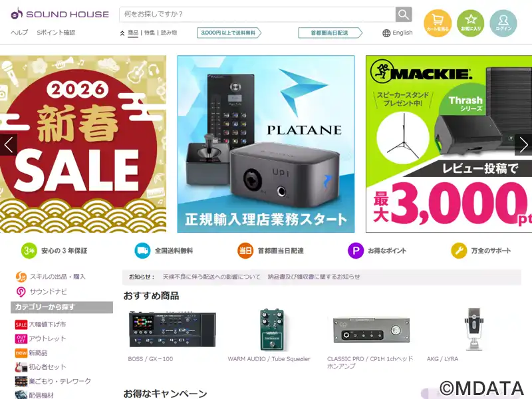
Task: Open the アウトレット outlet category
Action: coord(41,338)
